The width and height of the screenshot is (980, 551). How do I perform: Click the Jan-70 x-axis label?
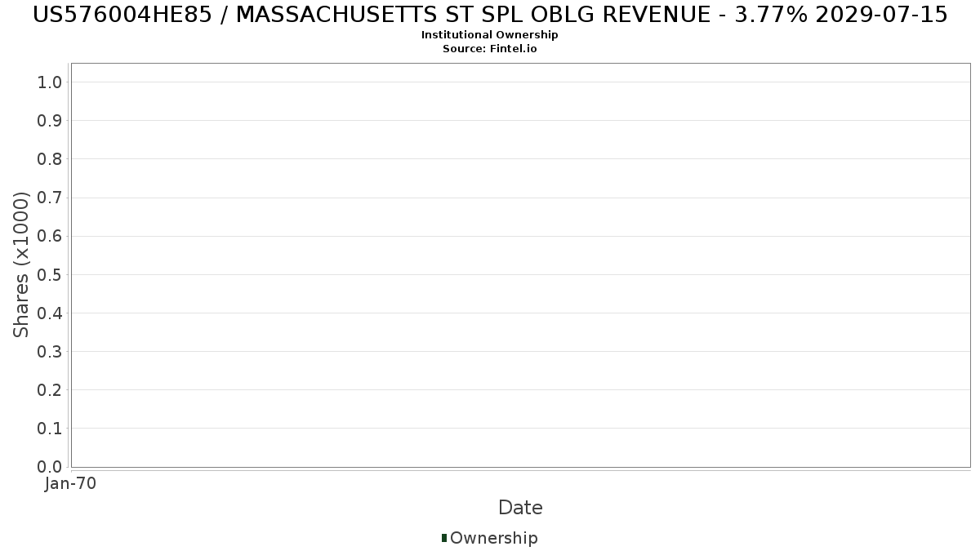70,484
